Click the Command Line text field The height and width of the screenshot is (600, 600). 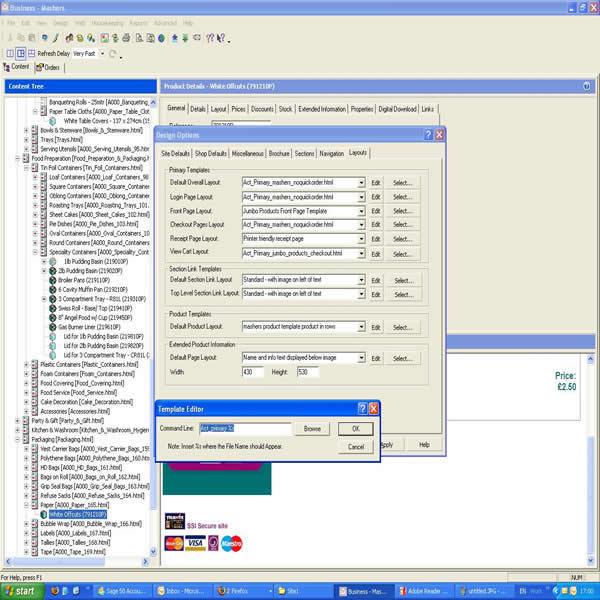(245, 429)
